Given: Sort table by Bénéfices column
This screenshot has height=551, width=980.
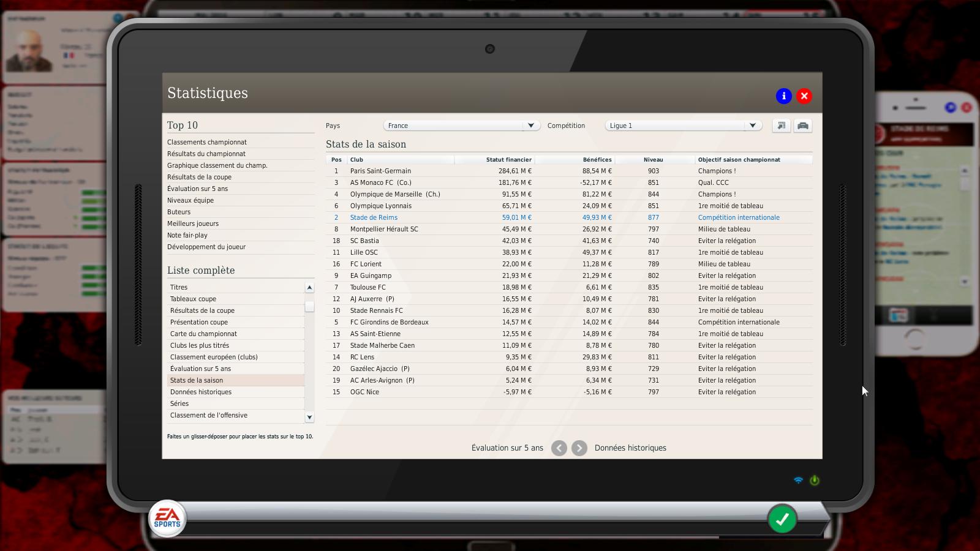Looking at the screenshot, I should click(x=575, y=160).
